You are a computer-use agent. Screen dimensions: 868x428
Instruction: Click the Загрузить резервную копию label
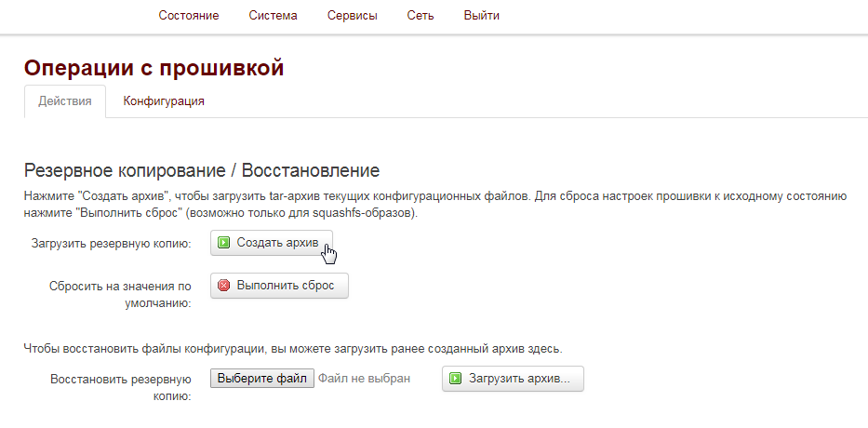(x=112, y=243)
